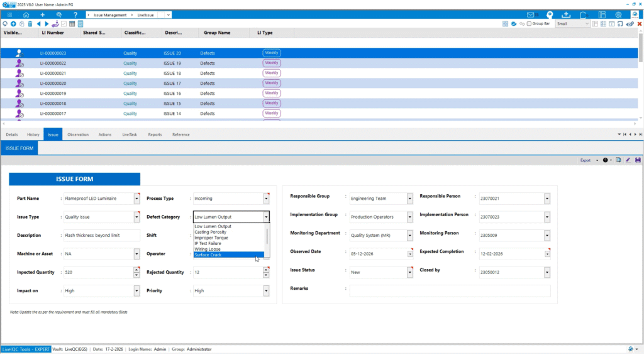
Task: Open the Small size combo box
Action: [572, 24]
